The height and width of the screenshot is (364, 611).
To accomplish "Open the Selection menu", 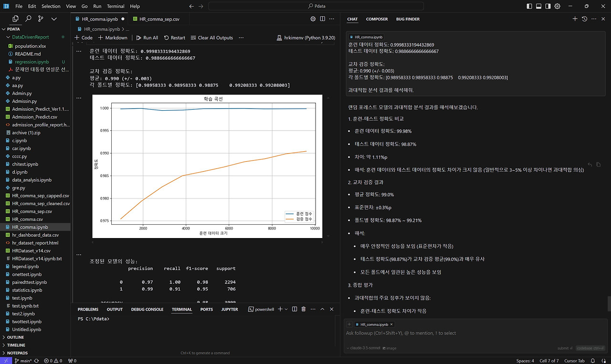I will 51,6.
